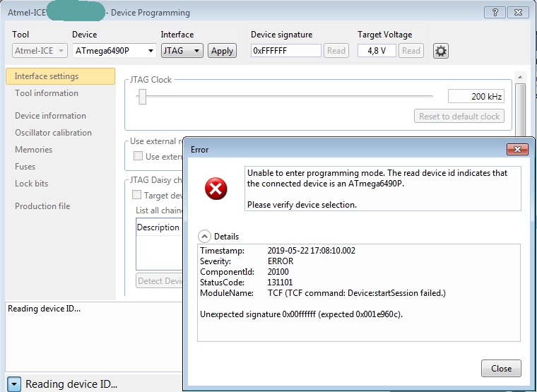The width and height of the screenshot is (537, 392).
Task: Click the Timestamp value 2019-05-22 17:08:10.002
Action: pos(312,251)
